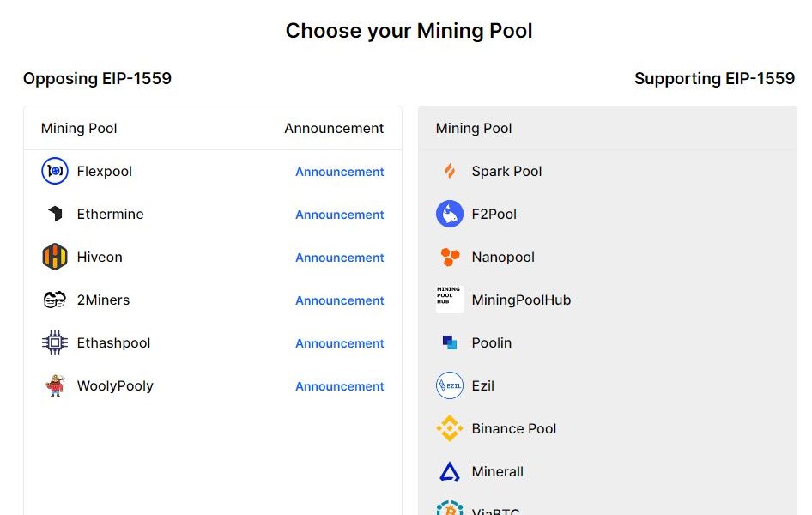Click the 'Opposing EIP-1559' heading
This screenshot has height=515, width=812.
(x=97, y=79)
